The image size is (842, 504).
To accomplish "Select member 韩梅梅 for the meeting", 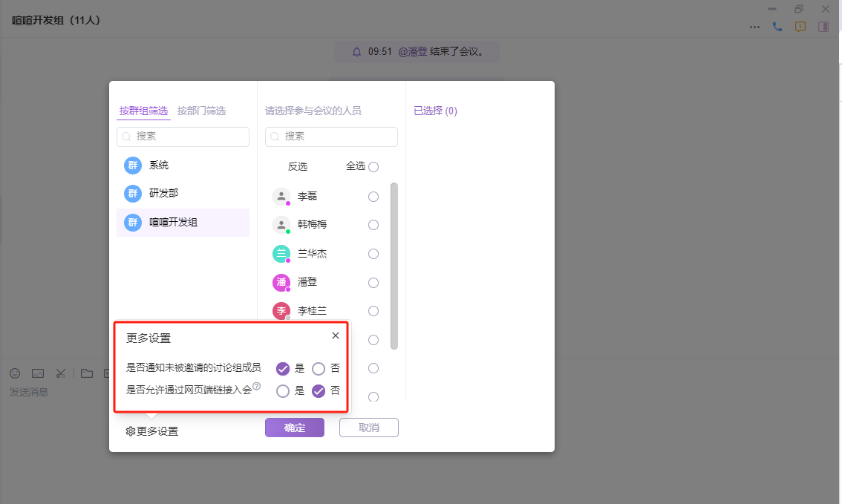I will [x=373, y=225].
